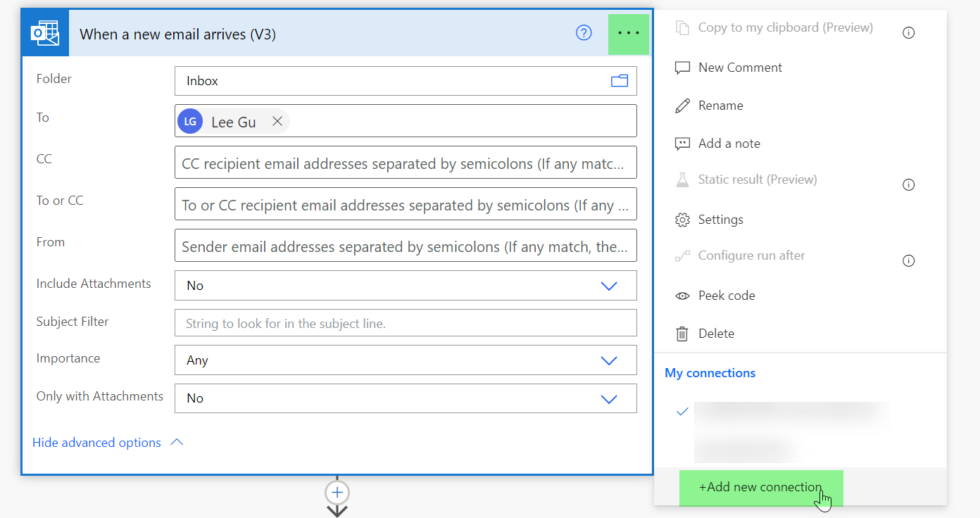Click into the To or CC field
Image resolution: width=980 pixels, height=518 pixels.
tap(406, 204)
